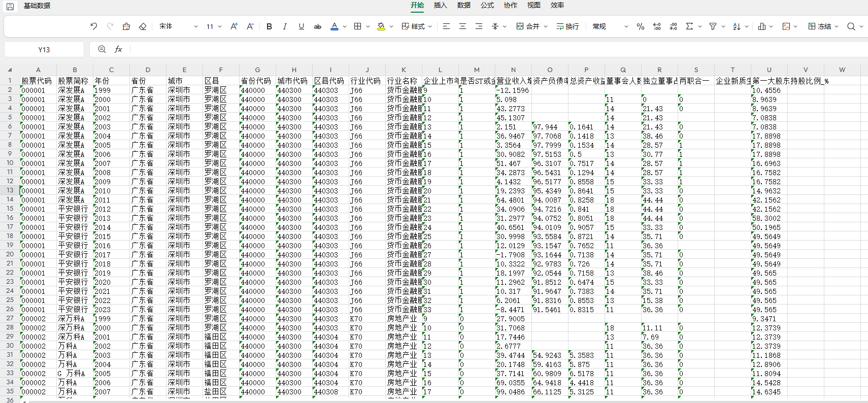868x403 pixels.
Task: Switch to the 插入 tab
Action: pyautogui.click(x=440, y=5)
